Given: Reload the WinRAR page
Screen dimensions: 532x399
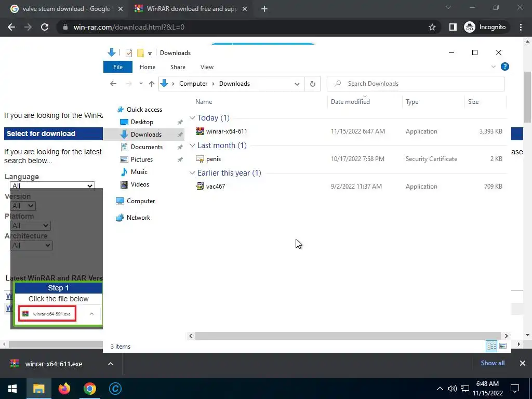Looking at the screenshot, I should pyautogui.click(x=45, y=27).
